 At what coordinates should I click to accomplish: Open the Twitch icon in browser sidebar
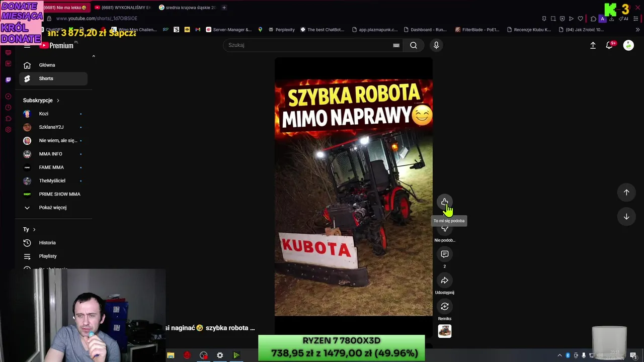pyautogui.click(x=8, y=79)
